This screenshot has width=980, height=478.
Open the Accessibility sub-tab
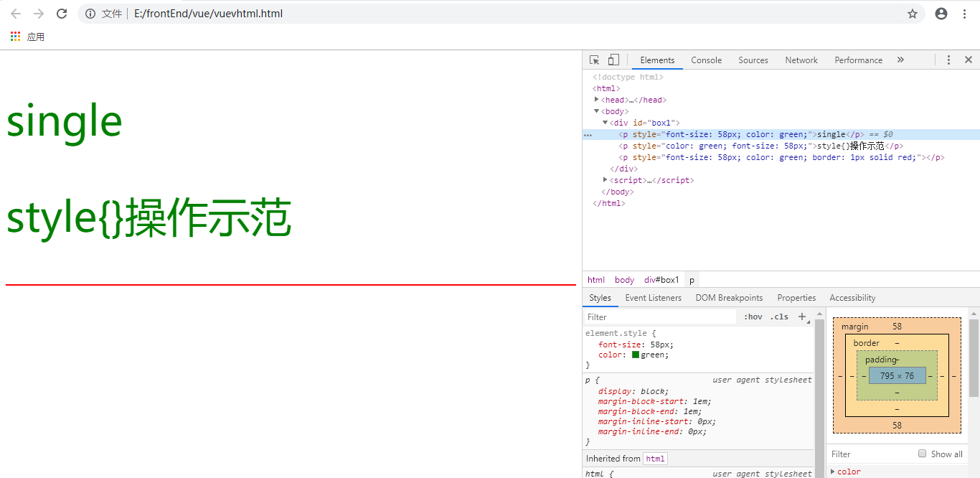(852, 298)
